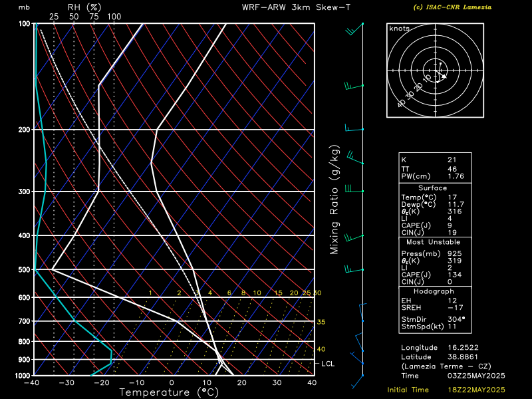Click the hodograph circular plot
The image size is (532, 399).
pos(435,70)
